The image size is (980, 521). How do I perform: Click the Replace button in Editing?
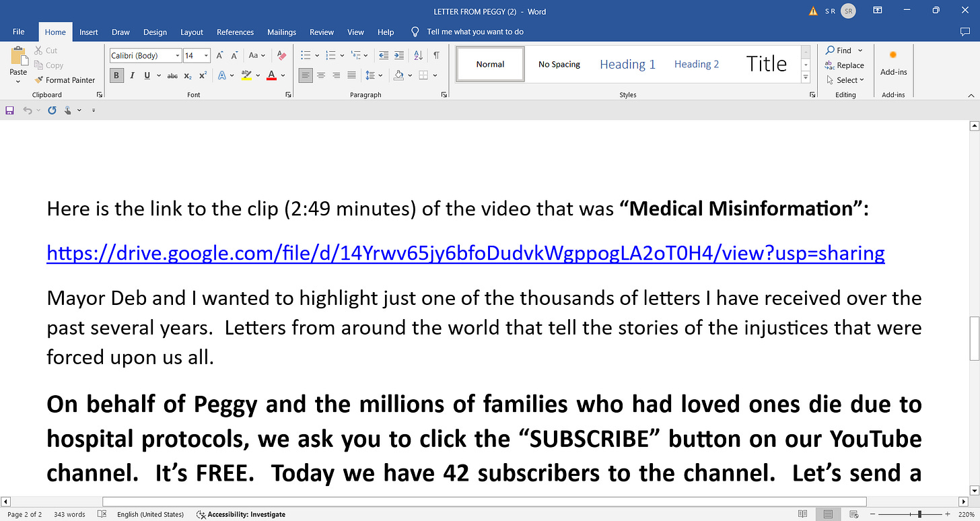(x=845, y=65)
